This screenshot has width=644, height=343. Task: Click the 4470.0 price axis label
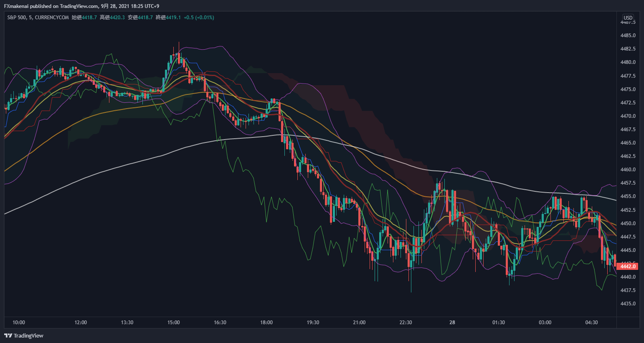pyautogui.click(x=628, y=116)
